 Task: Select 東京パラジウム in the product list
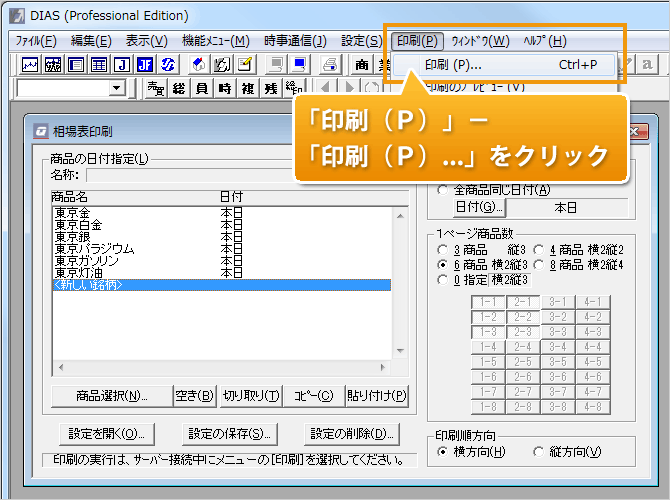point(104,248)
